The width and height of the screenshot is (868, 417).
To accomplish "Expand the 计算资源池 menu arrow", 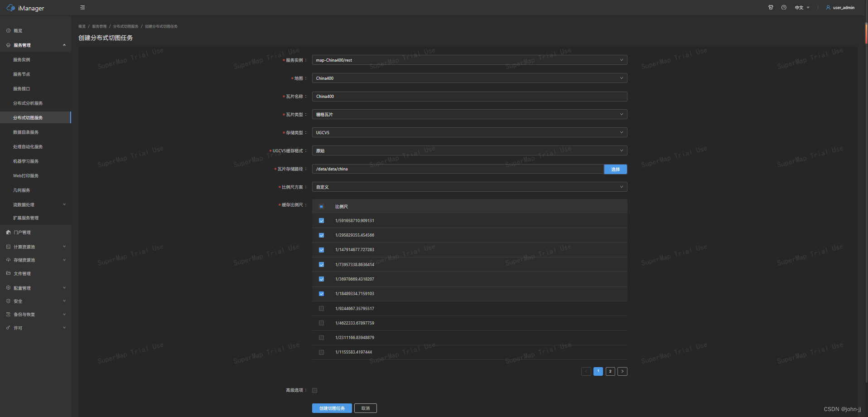I will point(64,247).
